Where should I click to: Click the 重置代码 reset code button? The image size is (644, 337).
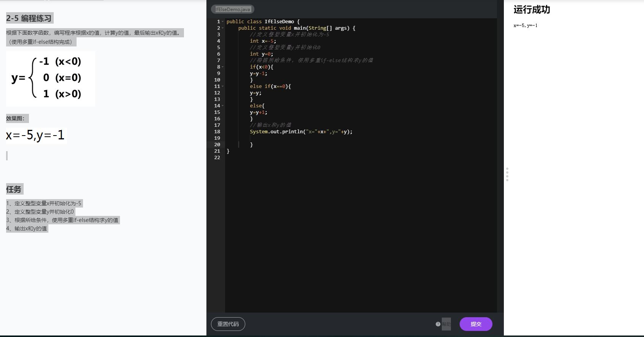pyautogui.click(x=228, y=324)
